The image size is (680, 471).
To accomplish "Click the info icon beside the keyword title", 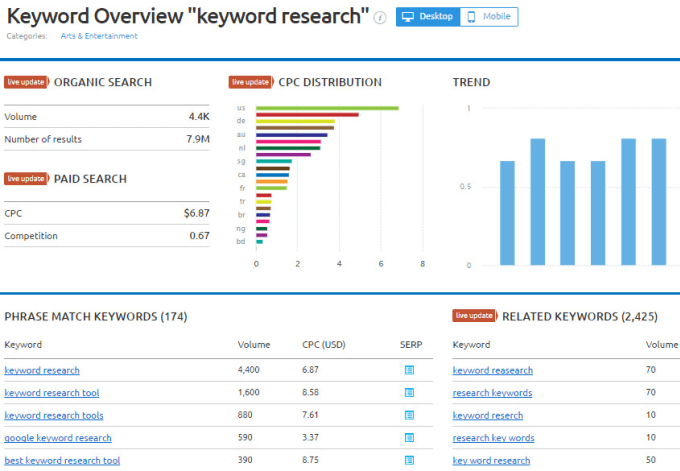I will coord(380,18).
